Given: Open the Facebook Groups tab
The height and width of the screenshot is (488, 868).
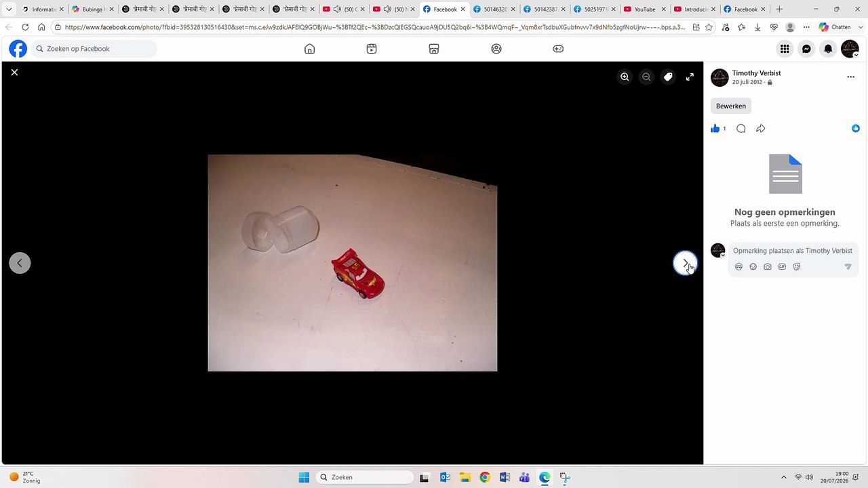Looking at the screenshot, I should (x=496, y=49).
